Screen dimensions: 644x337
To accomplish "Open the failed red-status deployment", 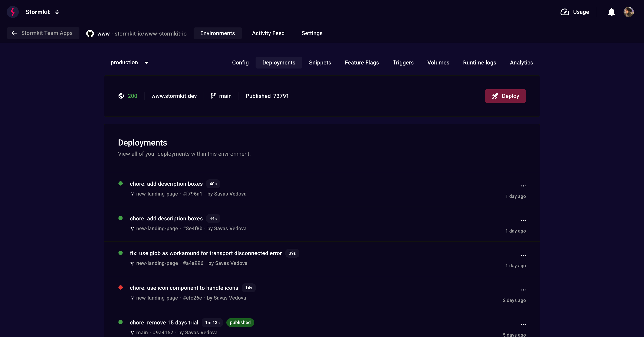I will point(184,288).
